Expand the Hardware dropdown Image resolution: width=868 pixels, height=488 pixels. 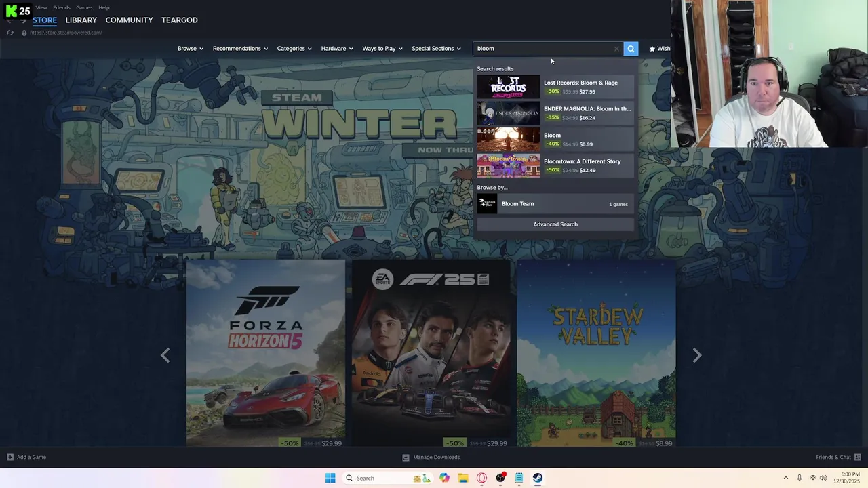pyautogui.click(x=336, y=49)
